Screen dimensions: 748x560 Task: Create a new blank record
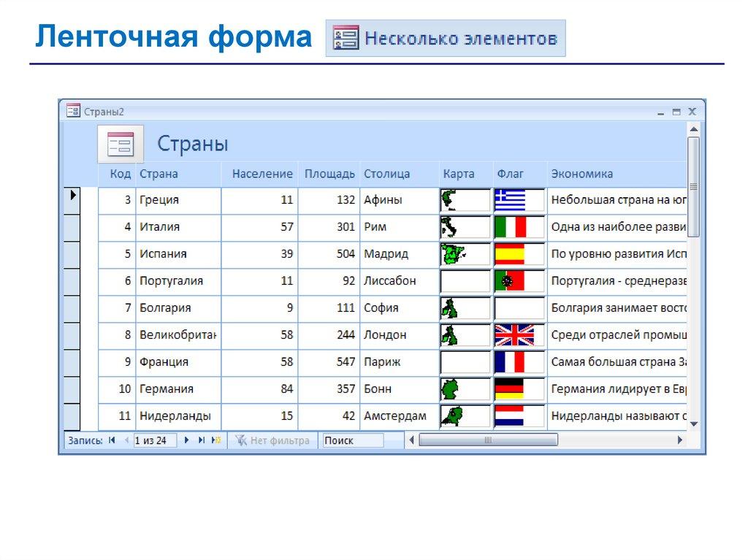(215, 440)
